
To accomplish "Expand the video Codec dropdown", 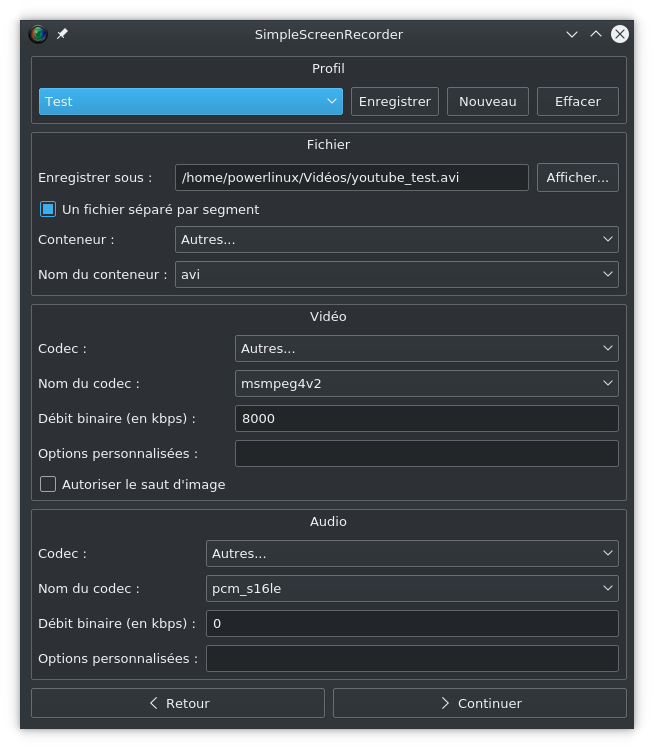I will (x=427, y=348).
